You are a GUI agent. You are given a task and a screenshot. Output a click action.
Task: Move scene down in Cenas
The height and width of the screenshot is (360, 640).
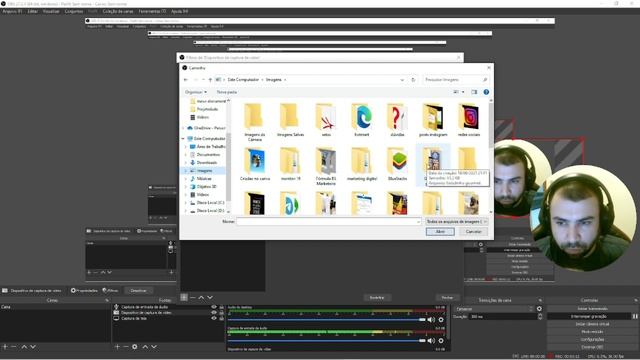point(33,347)
